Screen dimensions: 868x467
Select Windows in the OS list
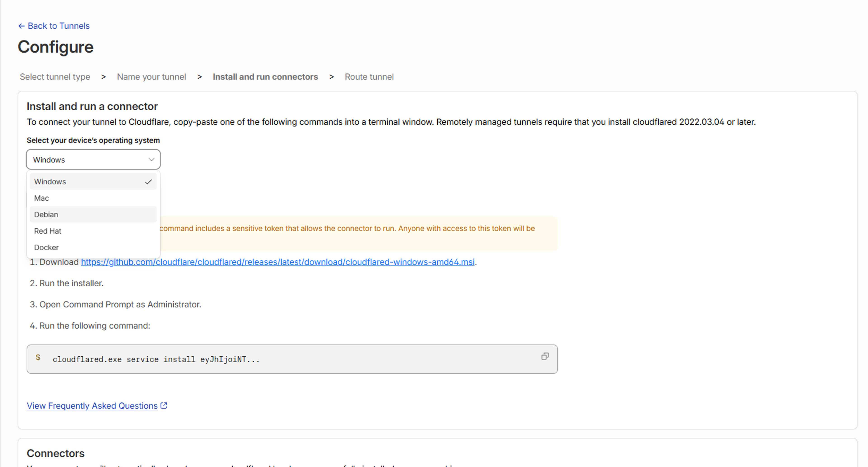point(93,182)
